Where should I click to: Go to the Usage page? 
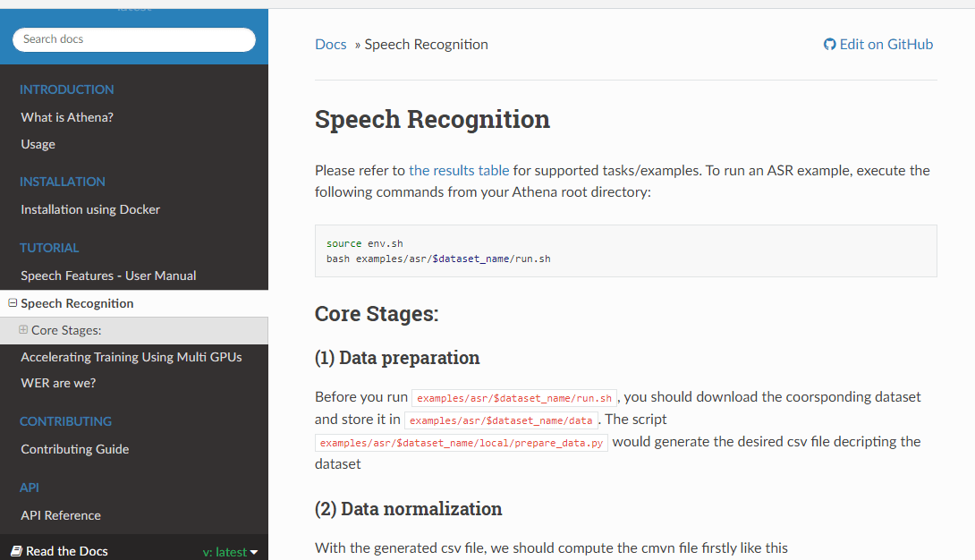38,144
